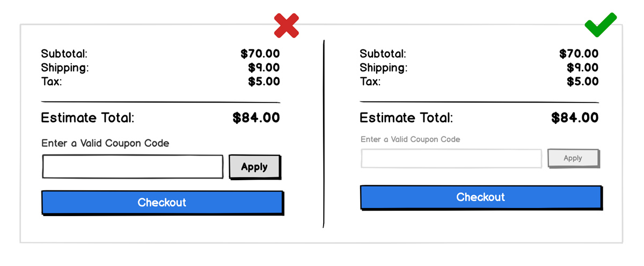Click Checkout in the red-X example
Viewport: 644px width, 266px height.
(x=162, y=202)
